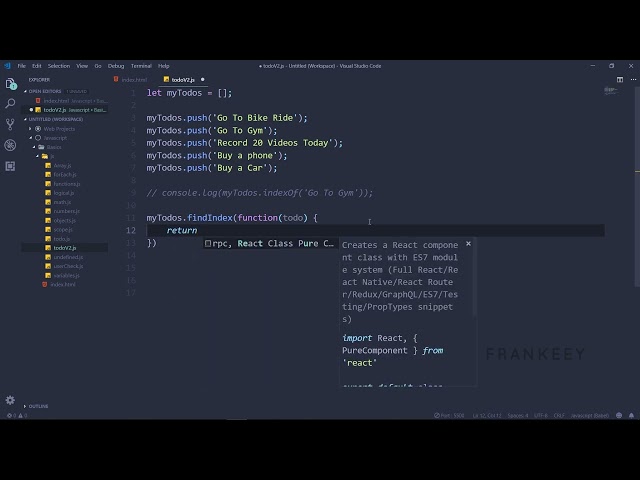The height and width of the screenshot is (480, 640).
Task: Open the Selection menu
Action: click(59, 66)
